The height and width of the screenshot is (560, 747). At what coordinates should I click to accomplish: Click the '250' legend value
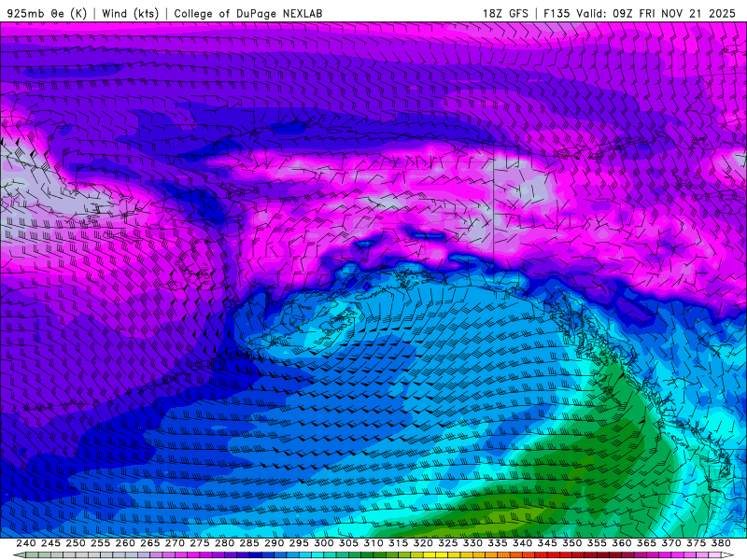point(76,543)
